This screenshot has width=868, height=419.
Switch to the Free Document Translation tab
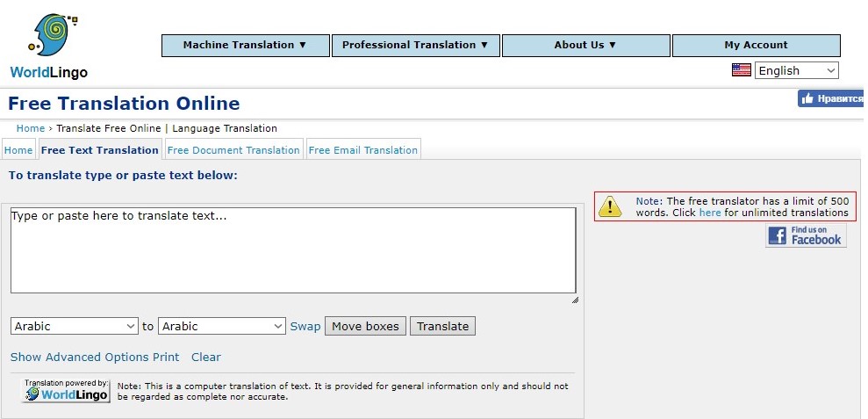[233, 150]
